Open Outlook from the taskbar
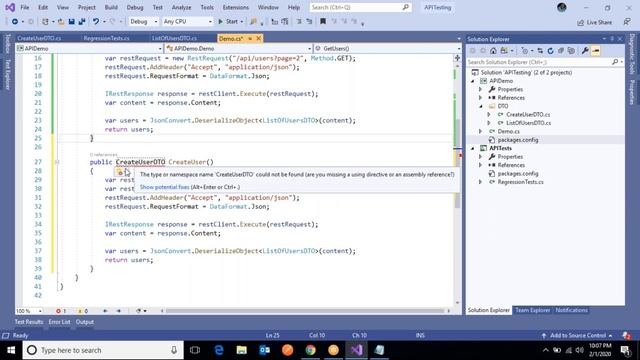 pos(264,350)
